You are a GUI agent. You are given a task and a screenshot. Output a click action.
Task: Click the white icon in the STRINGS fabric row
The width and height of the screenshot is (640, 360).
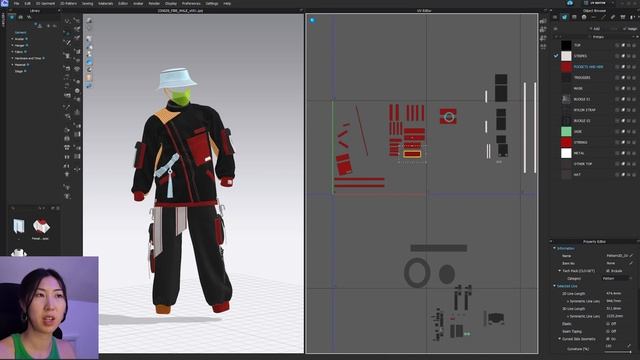623,142
